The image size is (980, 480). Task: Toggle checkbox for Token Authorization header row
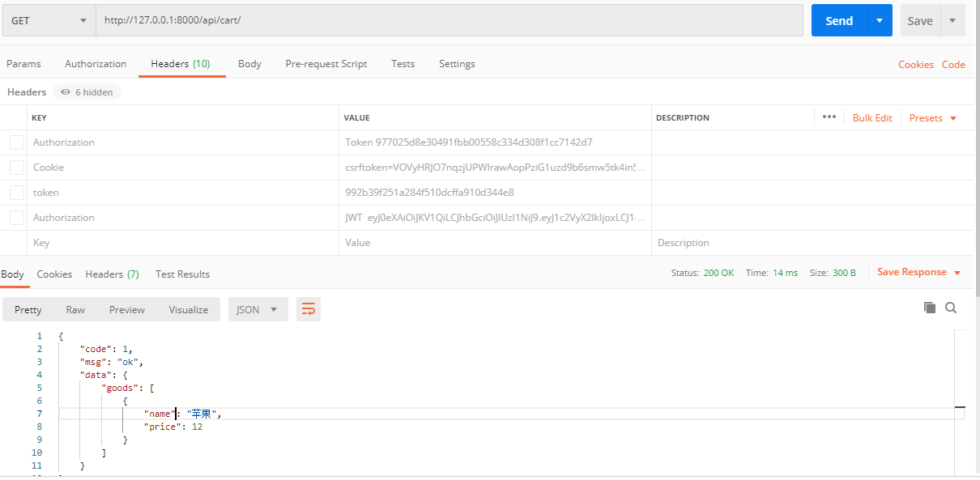coord(17,142)
